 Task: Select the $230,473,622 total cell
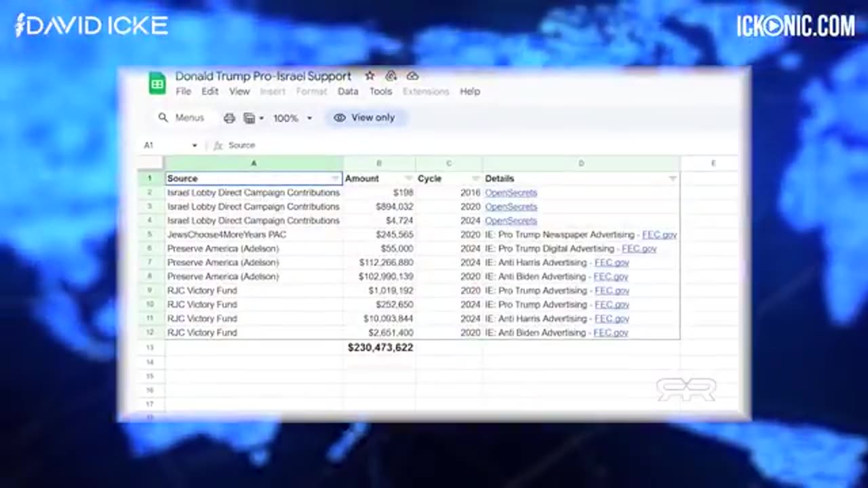(x=379, y=347)
